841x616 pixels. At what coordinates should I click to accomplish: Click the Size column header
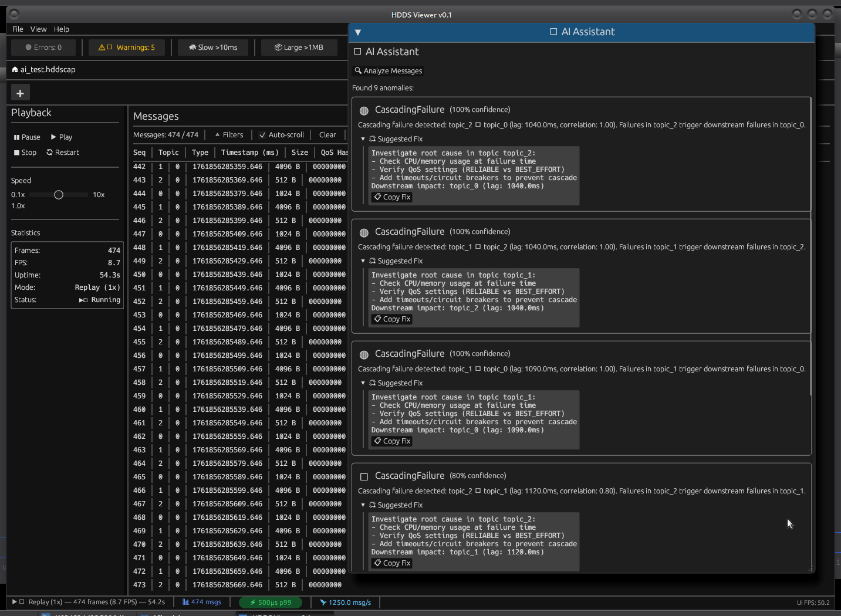click(300, 153)
